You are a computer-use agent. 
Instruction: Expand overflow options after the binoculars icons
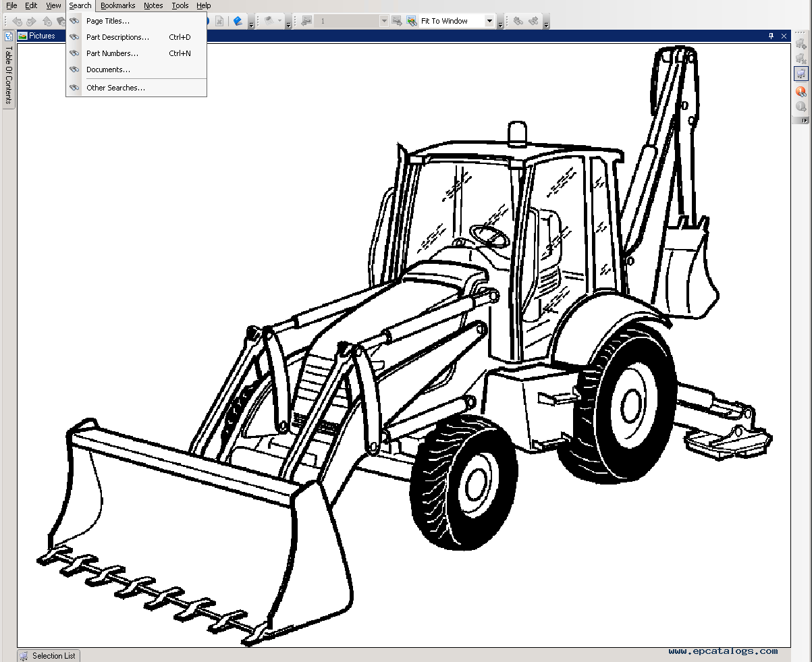[x=546, y=23]
